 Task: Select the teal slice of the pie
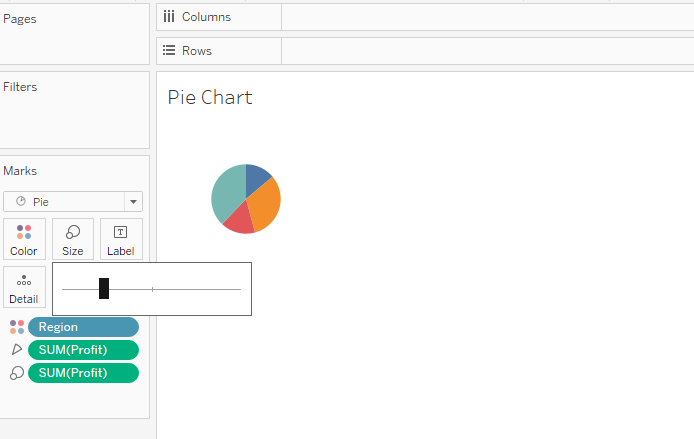point(227,195)
